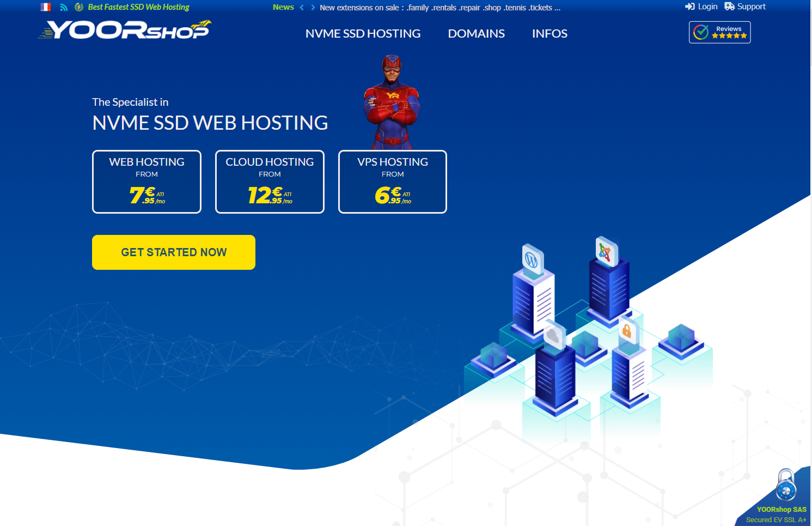Click the superhero mascot image
Image resolution: width=812 pixels, height=526 pixels.
392,102
